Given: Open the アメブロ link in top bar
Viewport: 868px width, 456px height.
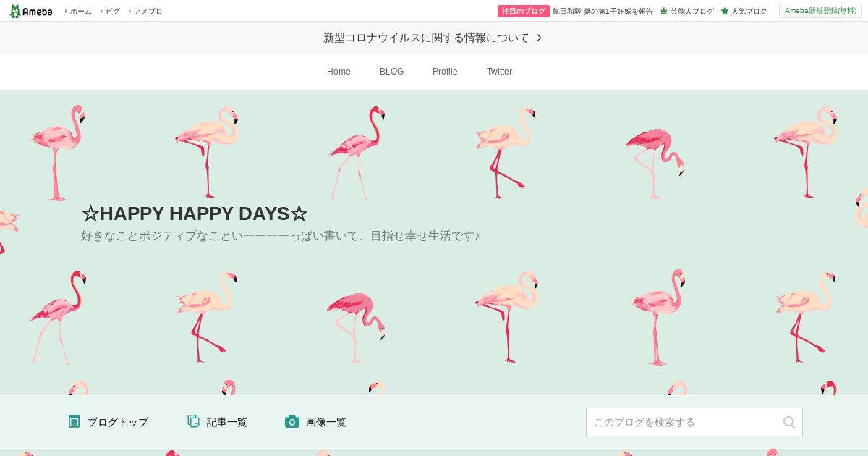Looking at the screenshot, I should 148,11.
